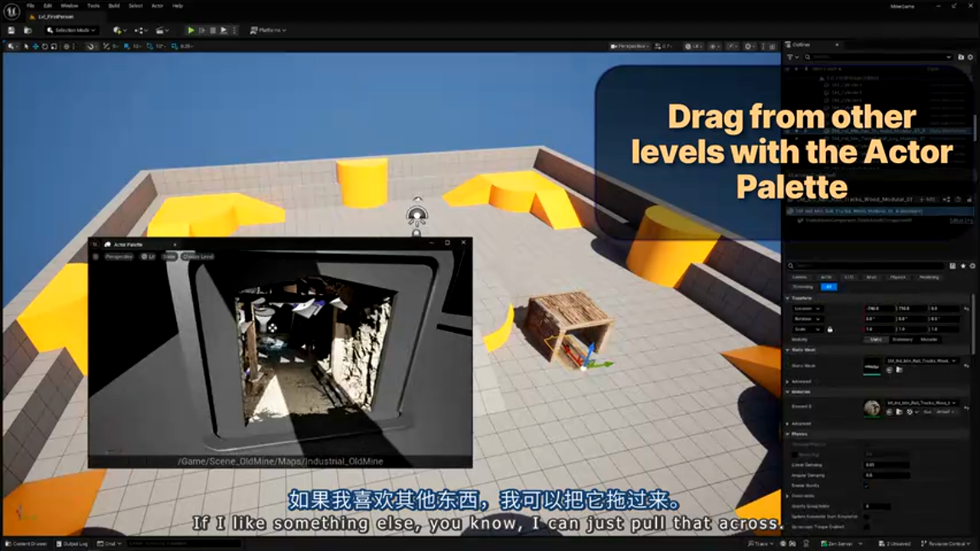Select the rotate gizmo tool
The image size is (980, 551).
click(44, 47)
